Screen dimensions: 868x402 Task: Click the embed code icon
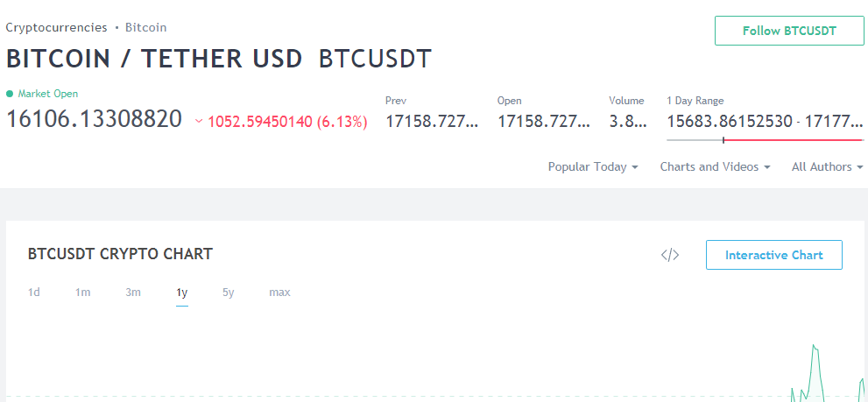pyautogui.click(x=670, y=255)
